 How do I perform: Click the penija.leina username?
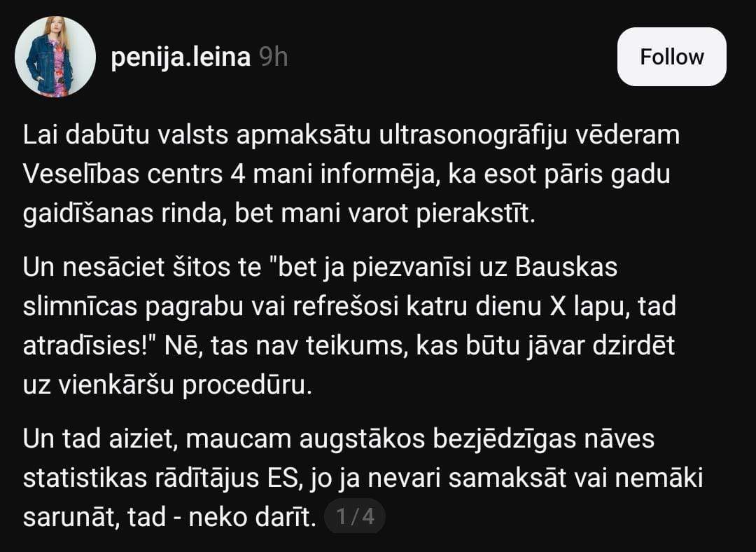[x=181, y=57]
